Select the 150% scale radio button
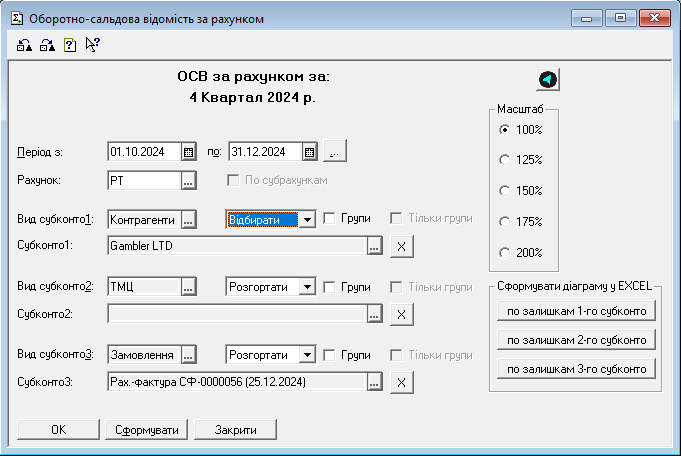The width and height of the screenshot is (681, 456). point(505,191)
